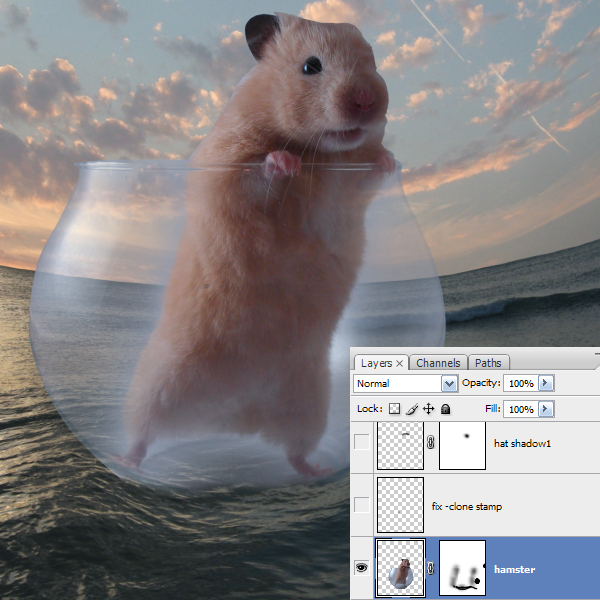Screen dimensions: 600x600
Task: Select the hat shadow1 layer name
Action: pyautogui.click(x=522, y=442)
